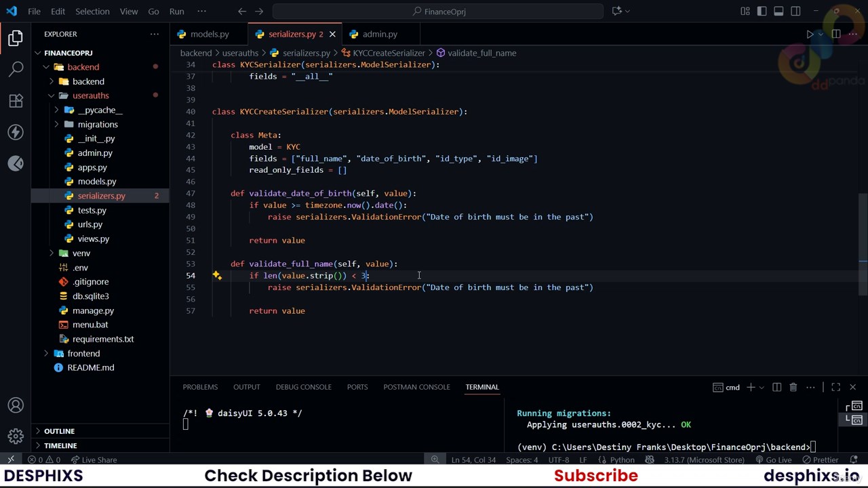Image resolution: width=868 pixels, height=488 pixels.
Task: Open the Edit menu
Action: 58,11
